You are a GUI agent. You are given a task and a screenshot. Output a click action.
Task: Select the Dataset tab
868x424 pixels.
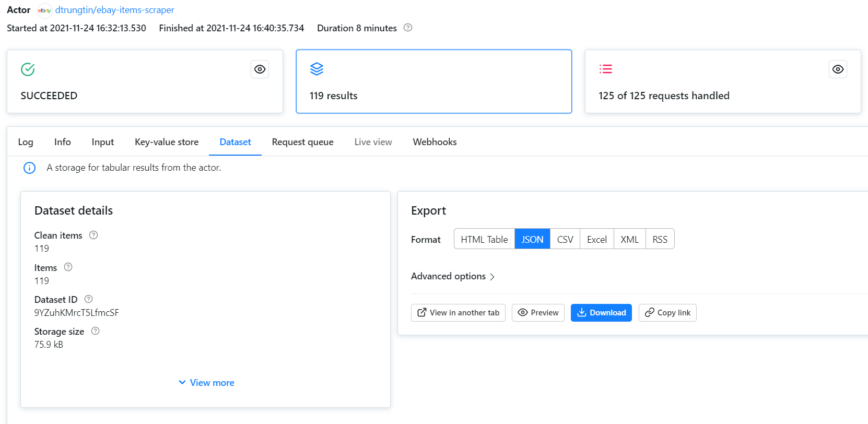[235, 142]
